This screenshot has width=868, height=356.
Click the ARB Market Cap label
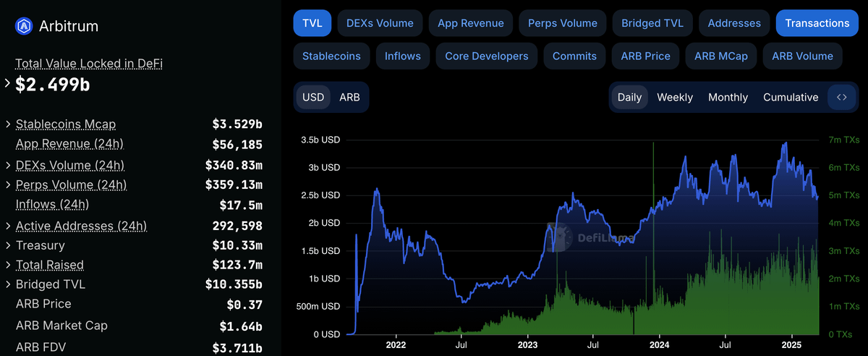pyautogui.click(x=61, y=326)
